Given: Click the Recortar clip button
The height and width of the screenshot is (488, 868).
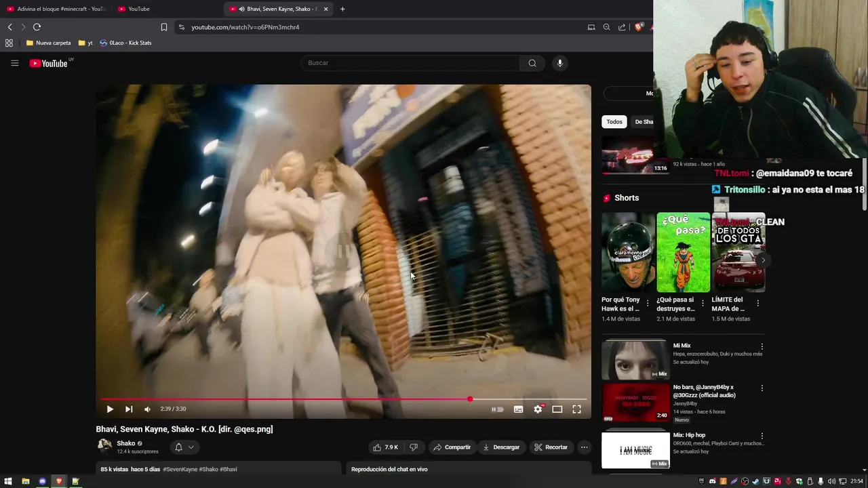Looking at the screenshot, I should point(551,447).
